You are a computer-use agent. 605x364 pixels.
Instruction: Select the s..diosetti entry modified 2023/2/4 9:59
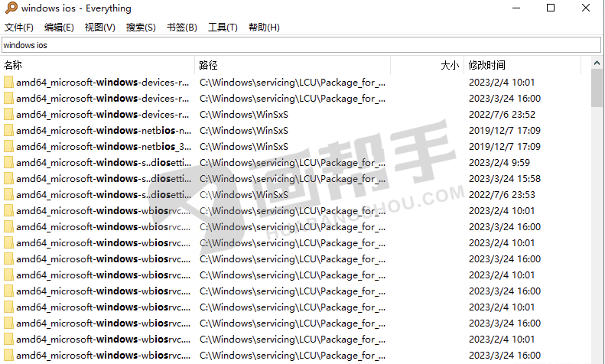click(x=103, y=163)
